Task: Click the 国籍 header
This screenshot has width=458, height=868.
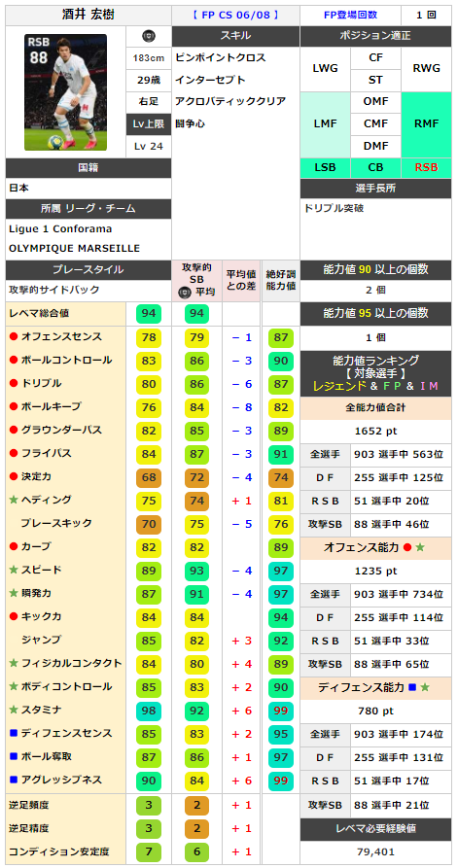Action: pos(88,167)
